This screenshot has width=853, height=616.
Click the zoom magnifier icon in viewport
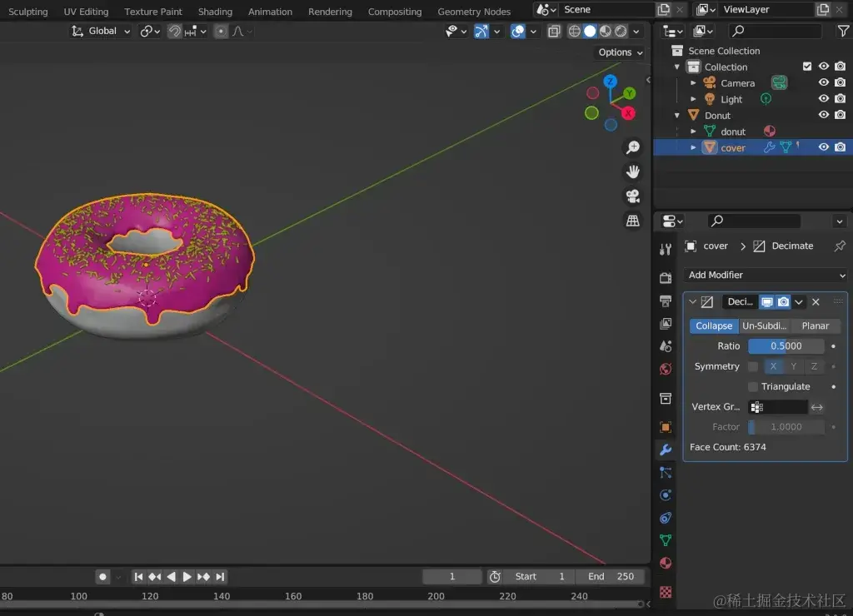[633, 147]
